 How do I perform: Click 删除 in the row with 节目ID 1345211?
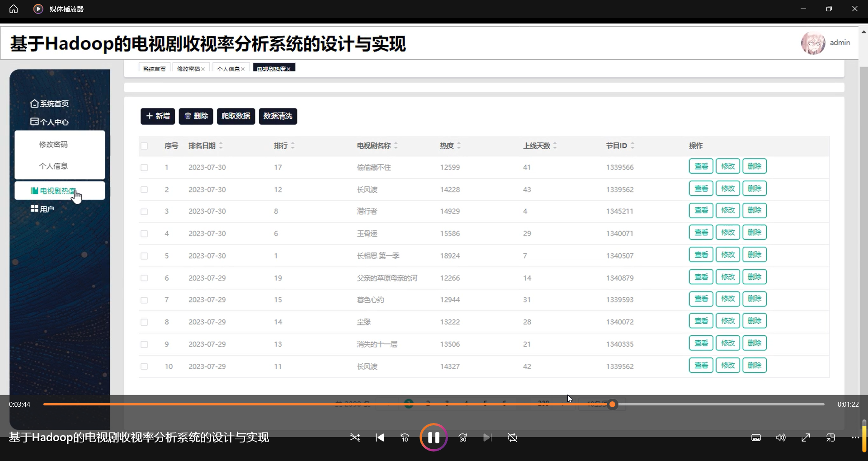coord(755,211)
